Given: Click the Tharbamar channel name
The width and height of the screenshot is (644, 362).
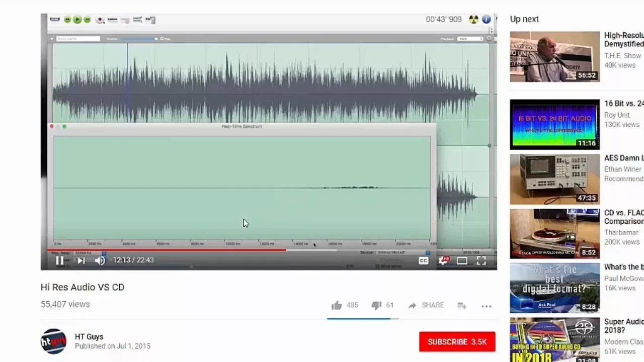Looking at the screenshot, I should (621, 232).
